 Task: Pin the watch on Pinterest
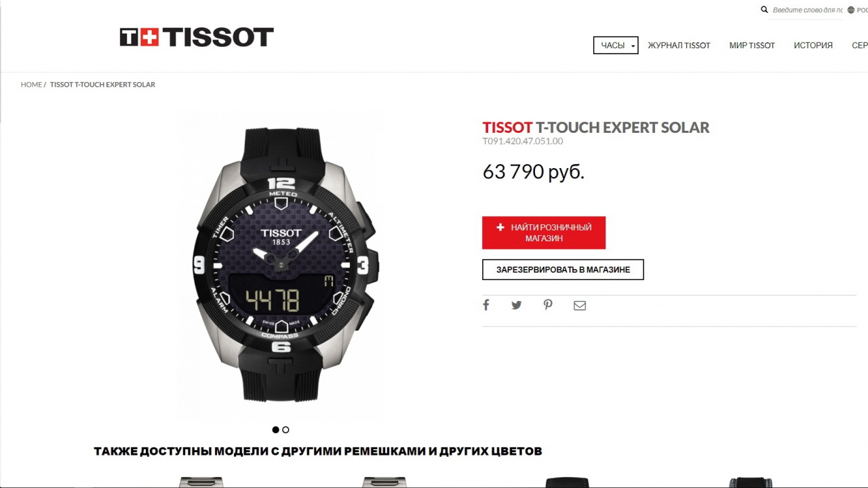(548, 305)
